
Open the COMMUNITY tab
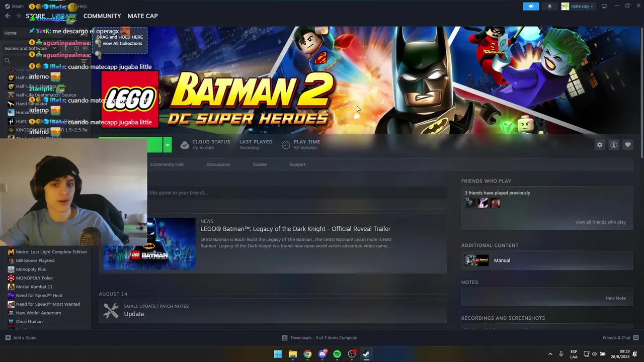coord(102,16)
